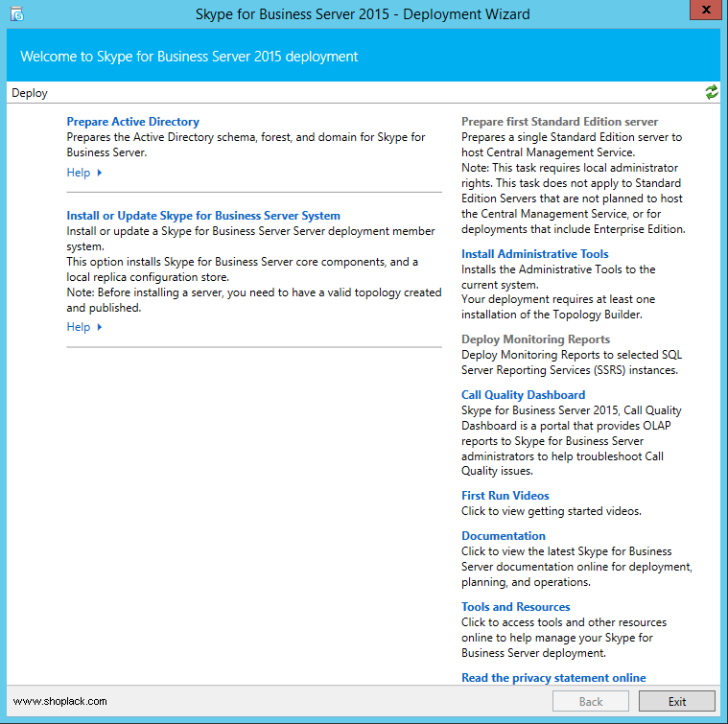Viewport: 728px width, 724px height.
Task: Click the window title 'Deployment Wizard' text
Action: 466,14
